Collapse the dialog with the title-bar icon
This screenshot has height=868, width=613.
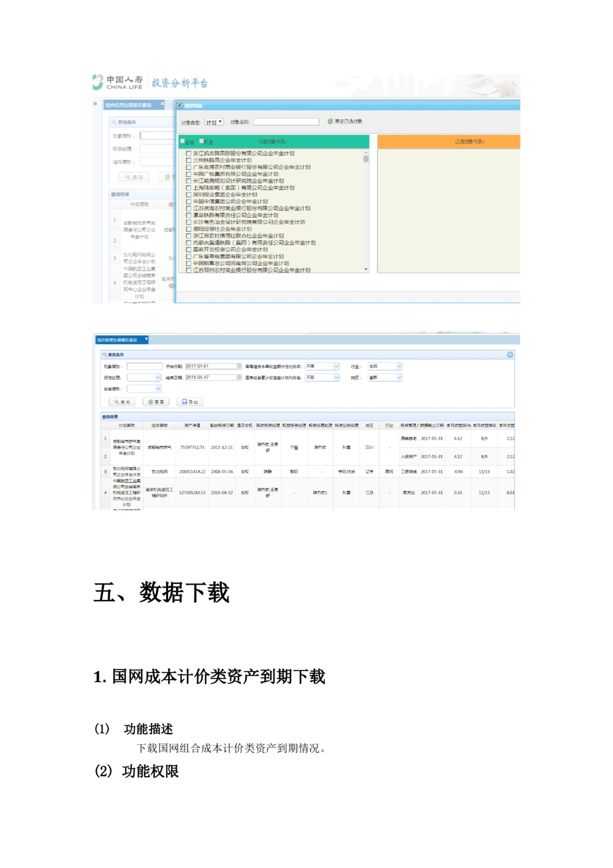[180, 106]
